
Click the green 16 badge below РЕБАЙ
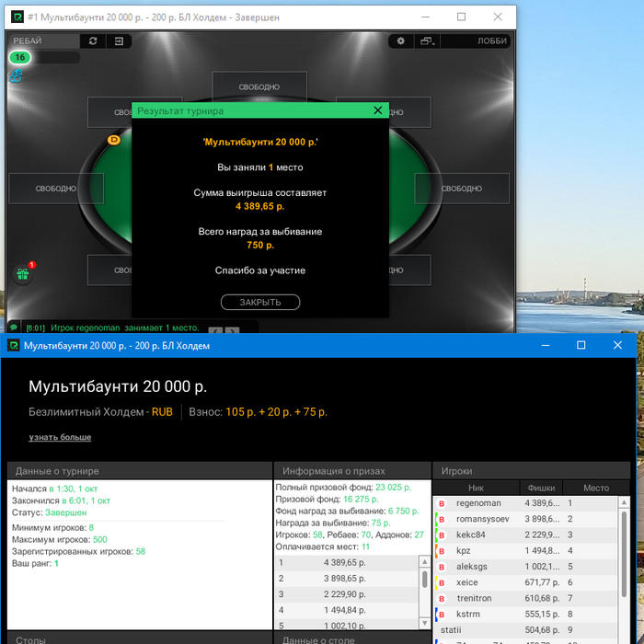pos(19,57)
